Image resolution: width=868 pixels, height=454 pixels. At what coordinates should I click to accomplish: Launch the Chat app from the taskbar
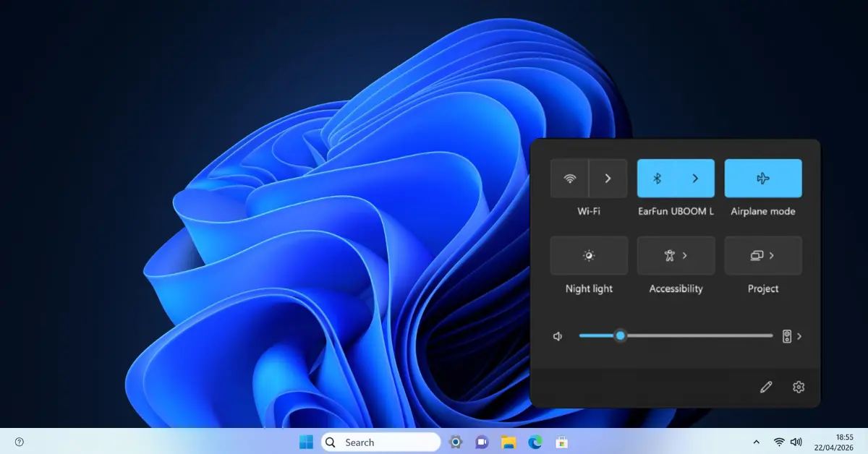[x=481, y=442]
